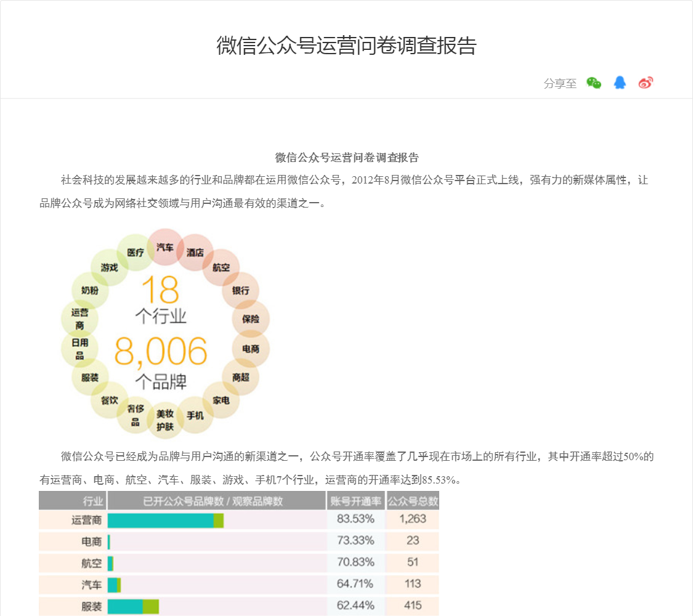Click the 分享至 label
The width and height of the screenshot is (693, 616).
tap(560, 83)
